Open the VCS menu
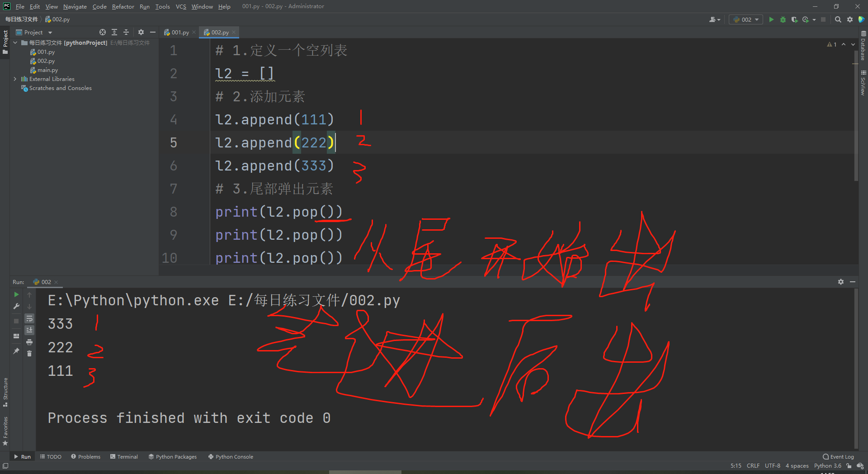 click(181, 6)
